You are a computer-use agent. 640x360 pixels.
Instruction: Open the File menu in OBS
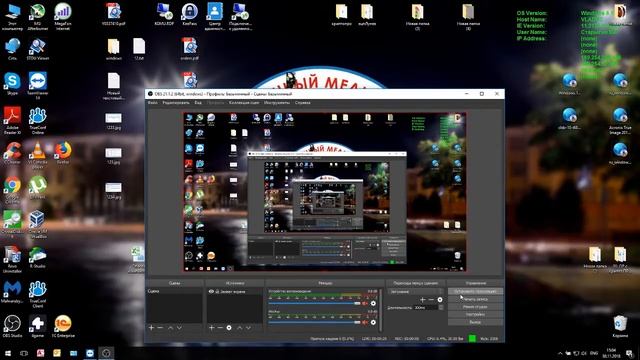pos(153,103)
